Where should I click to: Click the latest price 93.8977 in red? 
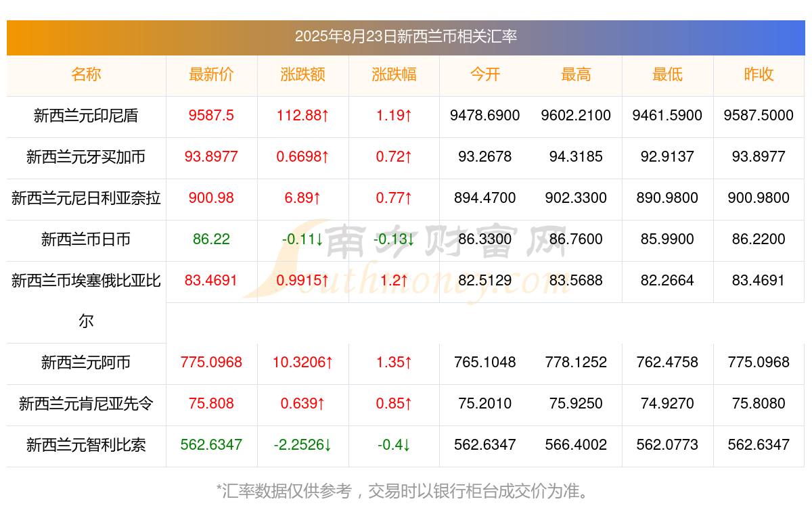211,157
